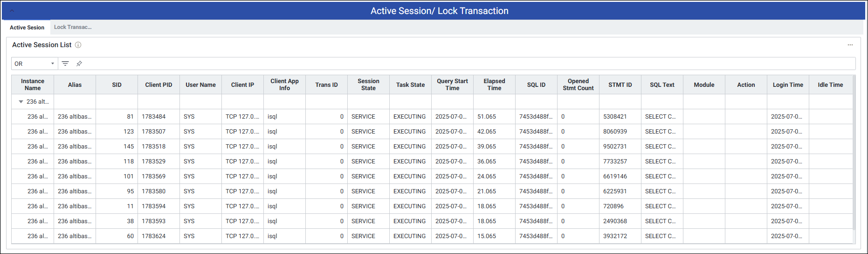Open the Lock Transac... tab

73,27
